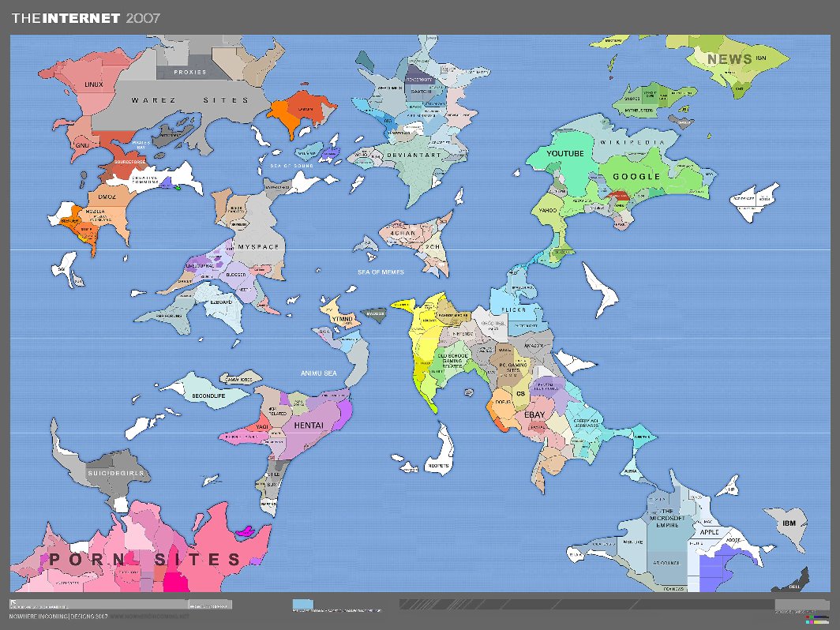Click the "THE INTERNET 2007" title
Viewport: 840px width, 630px height.
coord(86,18)
